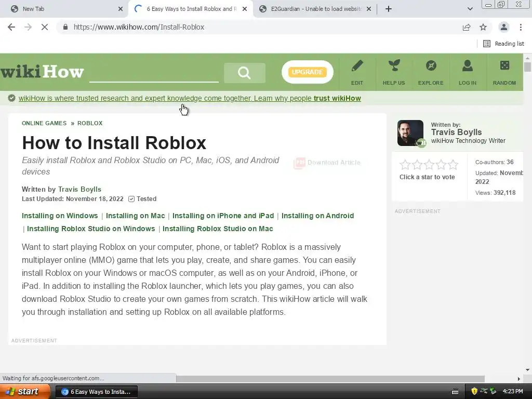Click the yellow security shield tray icon
The width and height of the screenshot is (532, 399).
474,392
